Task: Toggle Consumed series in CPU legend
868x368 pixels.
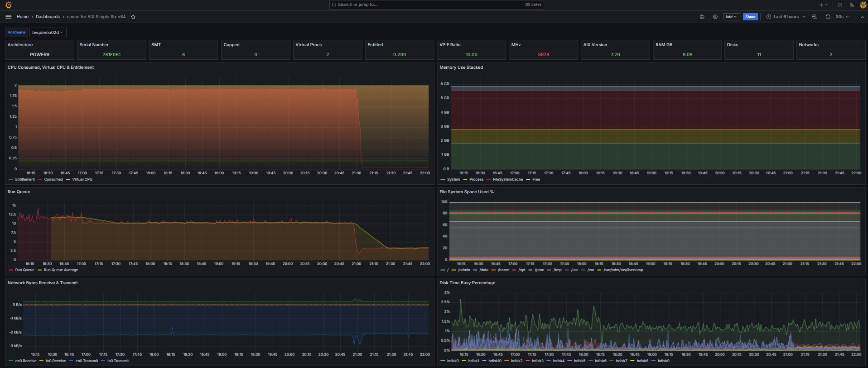Action: (53, 179)
